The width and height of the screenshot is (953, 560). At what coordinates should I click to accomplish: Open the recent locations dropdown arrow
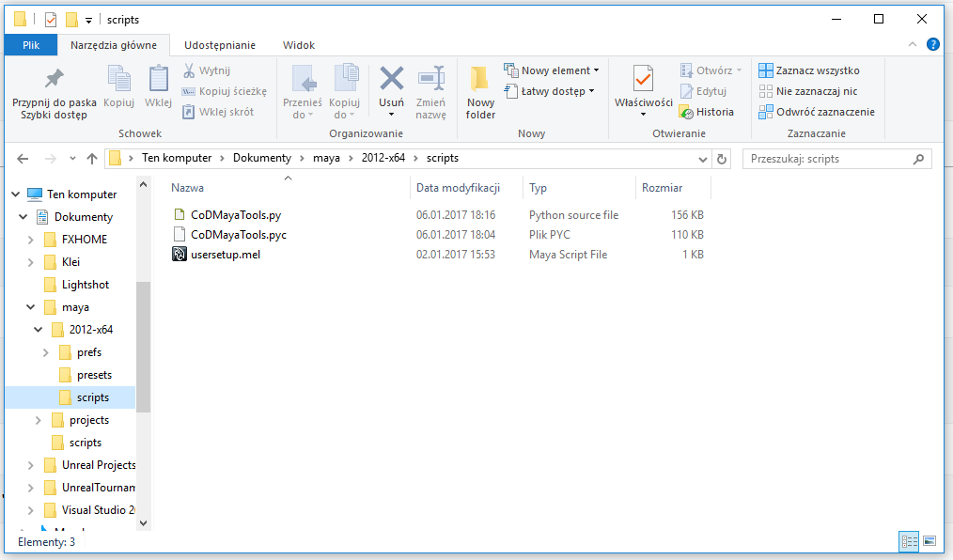[x=73, y=159]
